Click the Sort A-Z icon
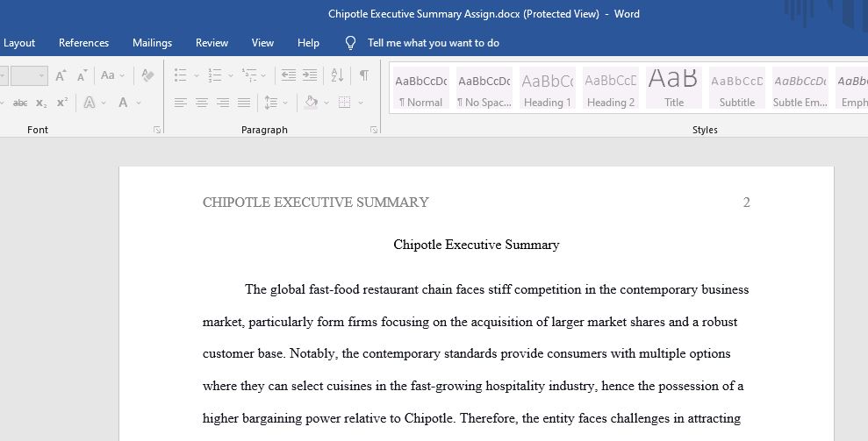 point(337,75)
